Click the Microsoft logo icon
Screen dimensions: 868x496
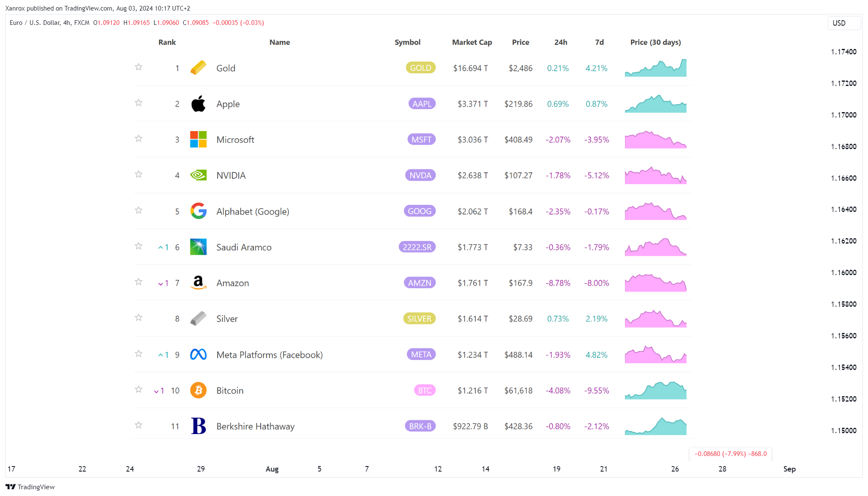point(198,139)
